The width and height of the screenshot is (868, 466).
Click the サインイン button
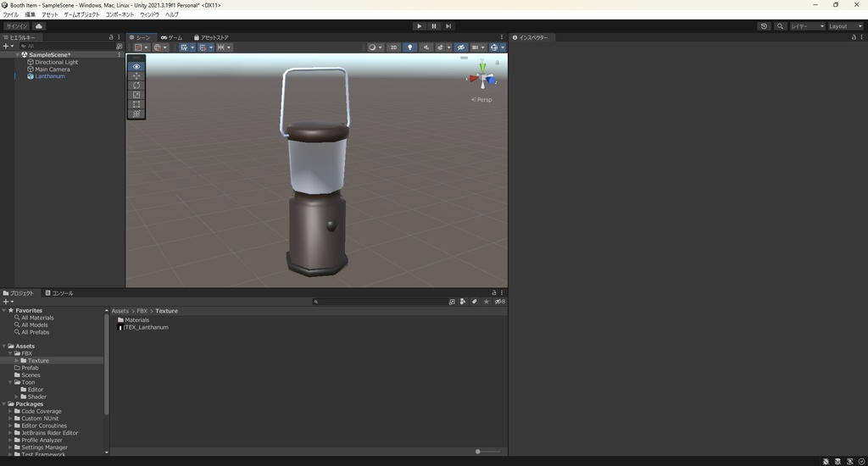16,26
